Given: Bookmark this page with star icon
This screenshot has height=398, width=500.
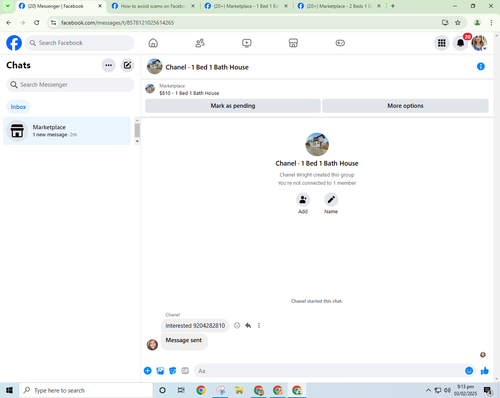Looking at the screenshot, I should [x=458, y=23].
